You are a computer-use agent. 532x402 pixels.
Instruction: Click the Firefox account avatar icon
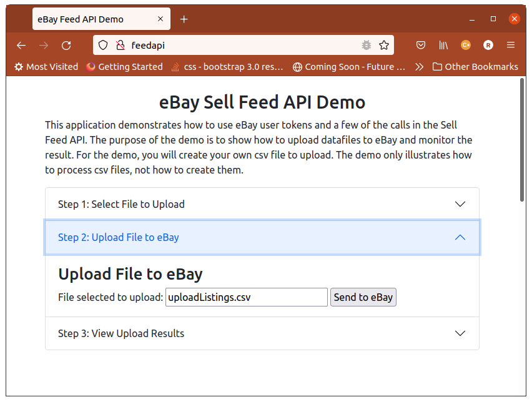pyautogui.click(x=488, y=45)
